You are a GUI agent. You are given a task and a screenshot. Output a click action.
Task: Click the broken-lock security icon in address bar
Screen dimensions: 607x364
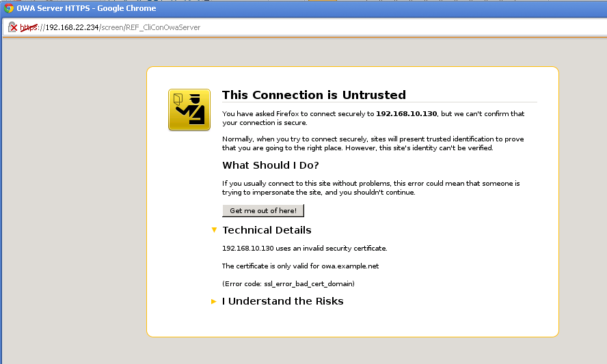point(13,27)
